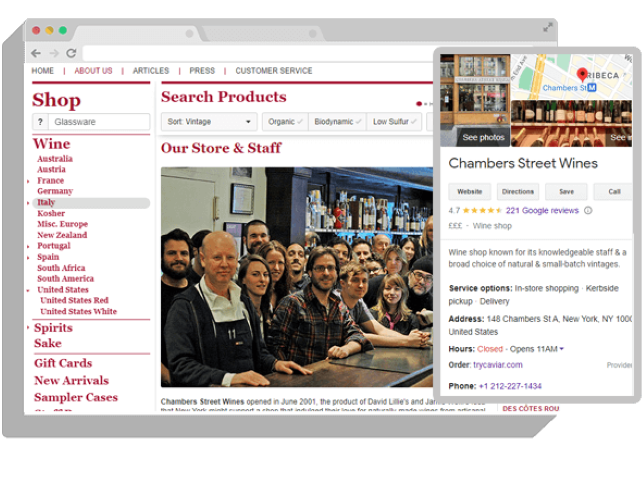
Task: Click the Directions button
Action: click(x=518, y=191)
